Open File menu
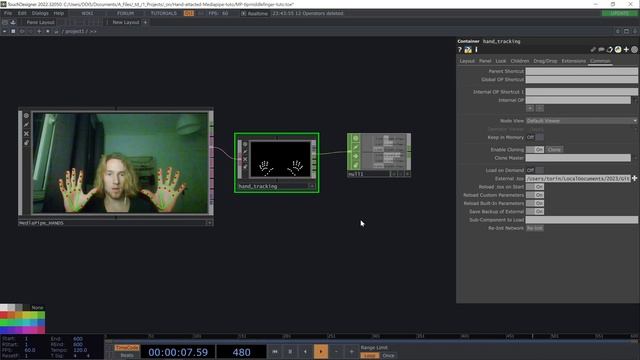This screenshot has width=640, height=360. (8, 13)
